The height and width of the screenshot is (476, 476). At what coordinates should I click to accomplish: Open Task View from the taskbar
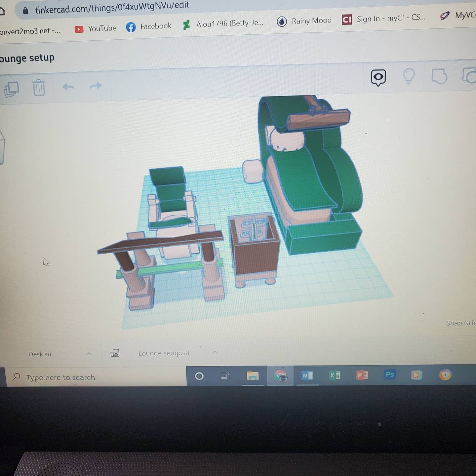pyautogui.click(x=225, y=376)
